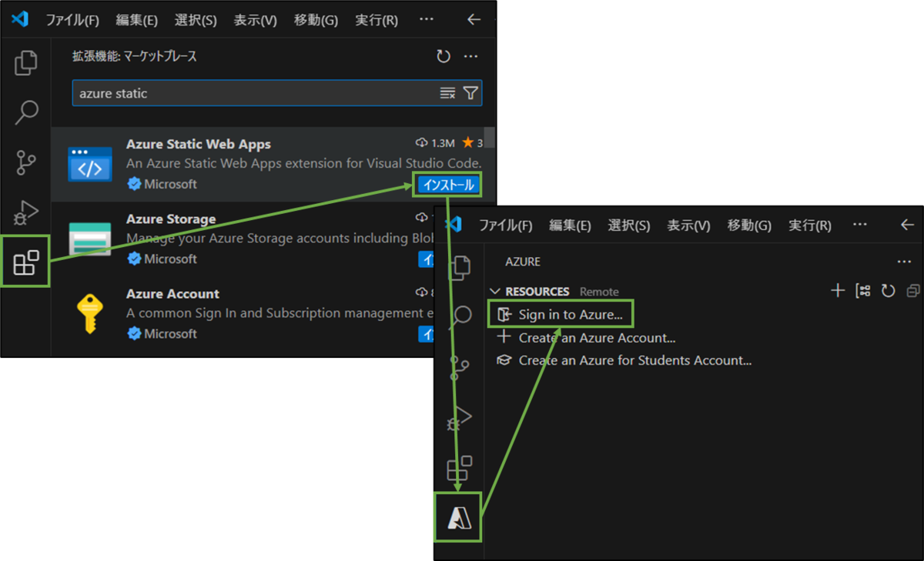The width and height of the screenshot is (924, 561).
Task: Open 選択(S) menu in right window
Action: tap(629, 225)
